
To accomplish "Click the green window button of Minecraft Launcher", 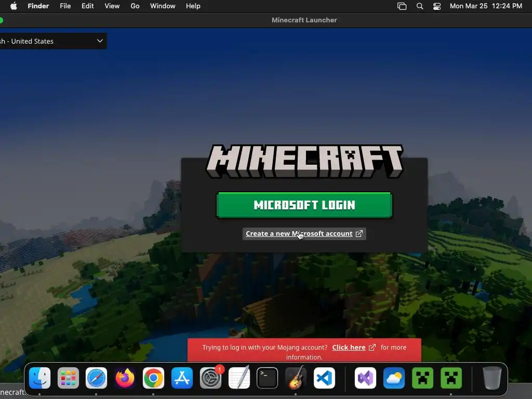I will click(x=1, y=20).
